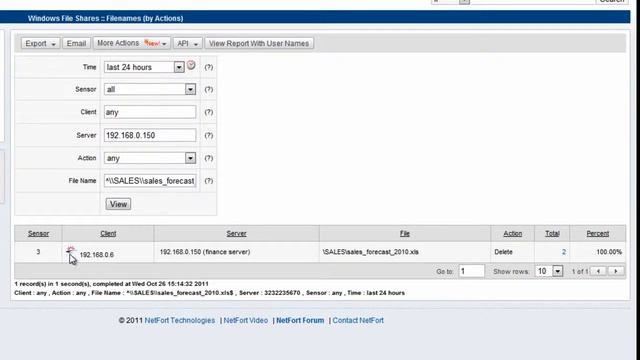This screenshot has width=640, height=360.
Task: Open help (?) for the Time field
Action: [209, 67]
